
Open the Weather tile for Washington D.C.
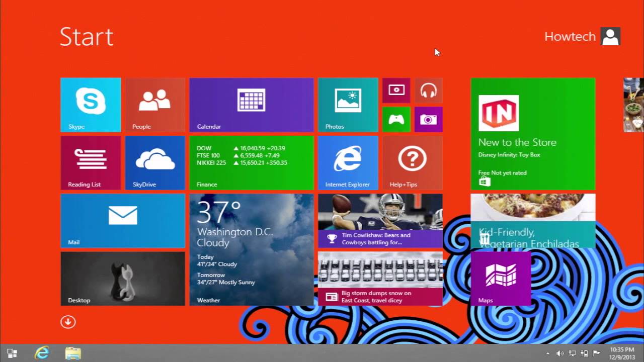252,250
